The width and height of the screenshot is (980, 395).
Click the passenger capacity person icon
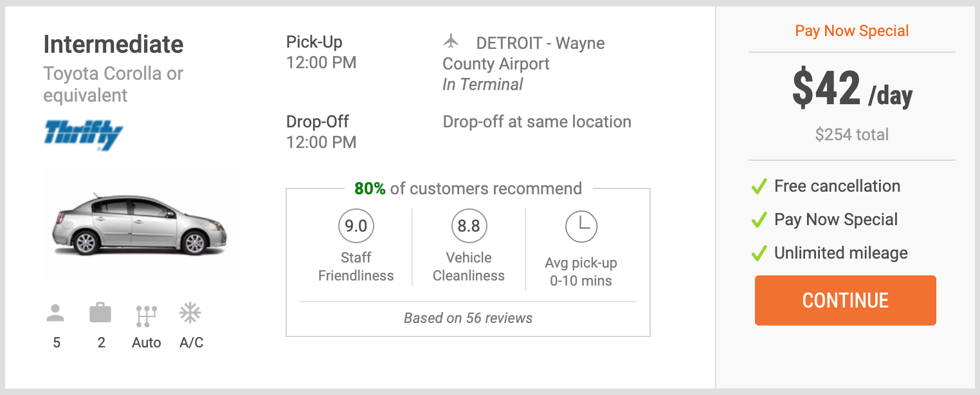tap(56, 313)
